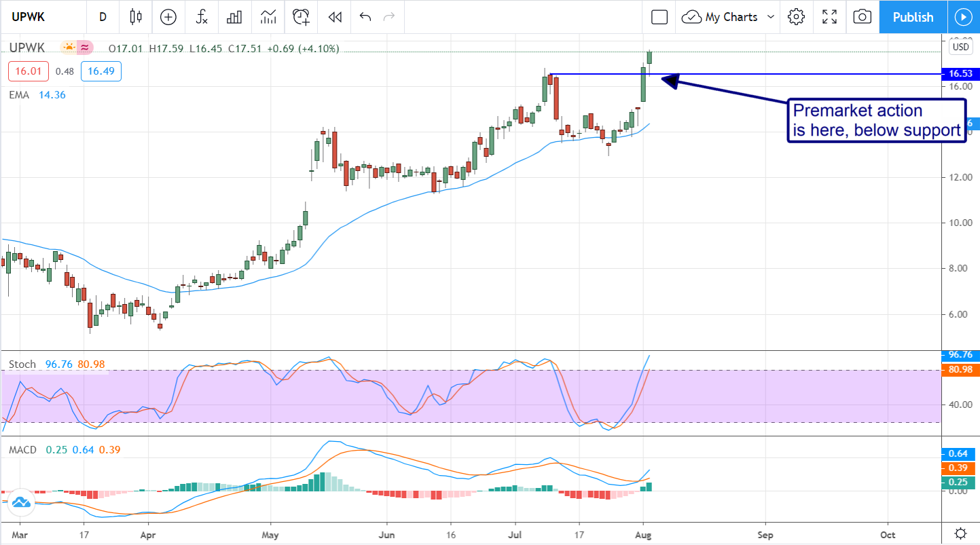Toggle fullscreen mode
The width and height of the screenshot is (980, 545).
[829, 17]
